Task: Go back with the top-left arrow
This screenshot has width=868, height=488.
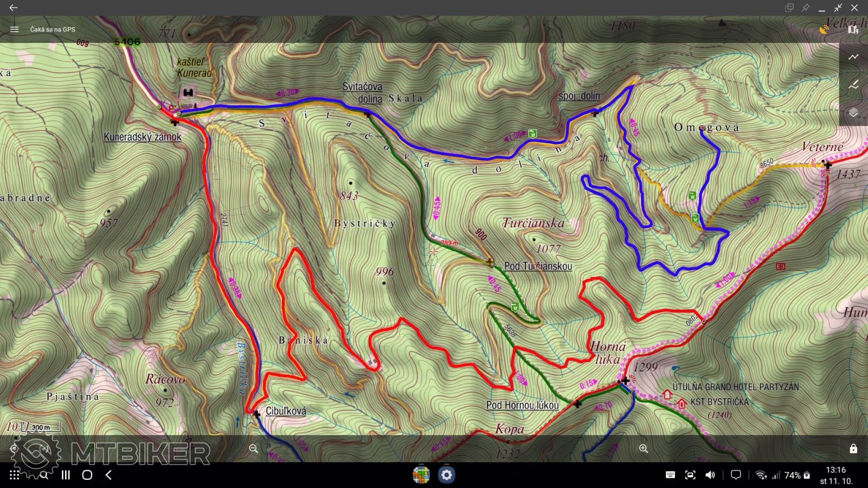Action: 14,8
